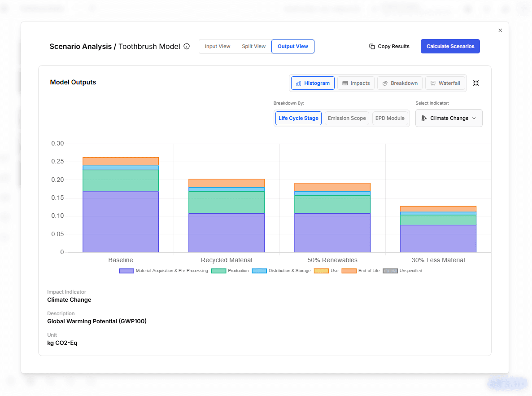Break down by Emission Scope
Image resolution: width=532 pixels, height=396 pixels.
tap(347, 118)
